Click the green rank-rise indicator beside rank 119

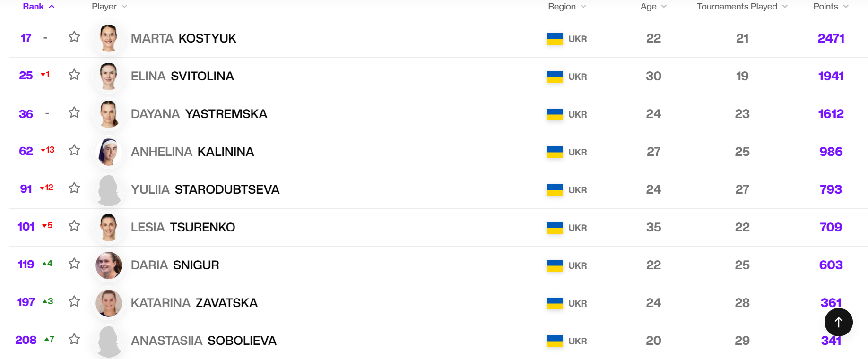[x=46, y=264]
